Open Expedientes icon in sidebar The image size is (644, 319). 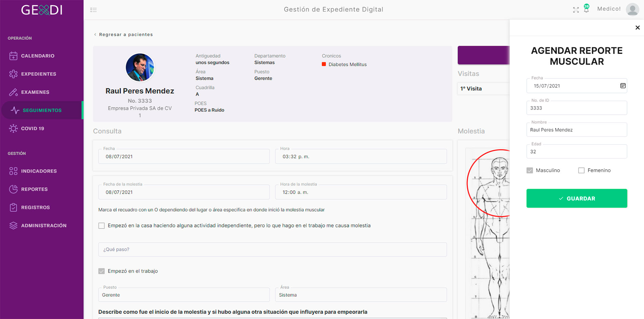click(13, 74)
